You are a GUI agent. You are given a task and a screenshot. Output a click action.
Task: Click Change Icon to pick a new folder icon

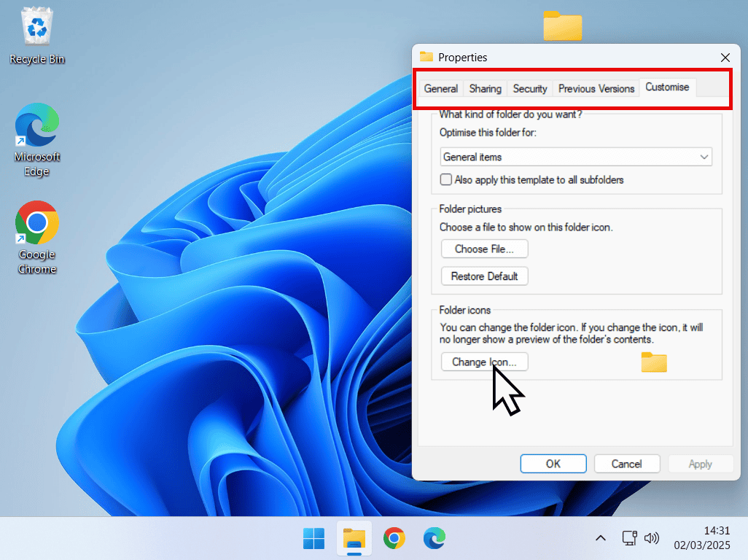(x=484, y=362)
